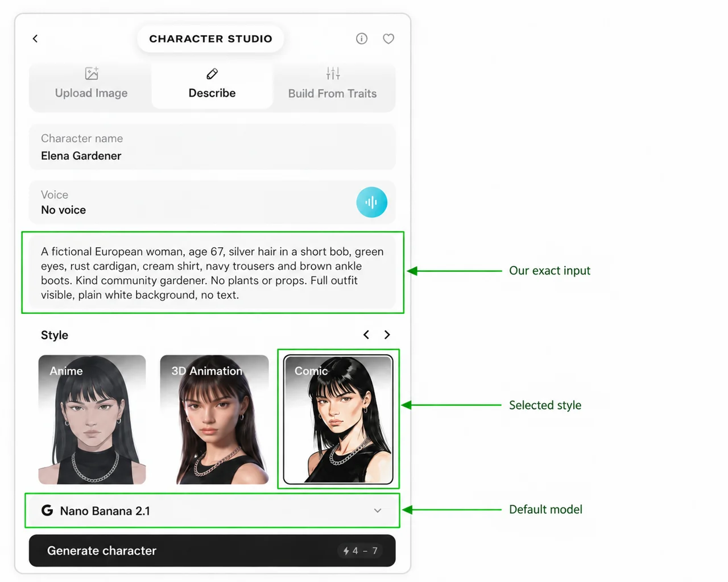Choose the 3D Animation style thumbnail
Viewport: 728px width, 582px height.
pos(214,419)
